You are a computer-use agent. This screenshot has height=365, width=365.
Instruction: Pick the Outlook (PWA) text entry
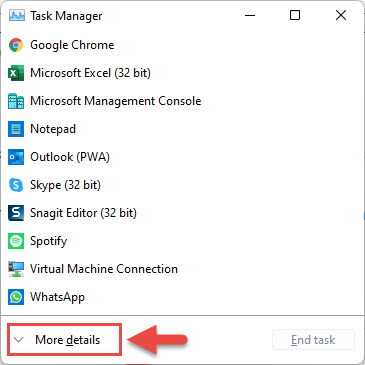[70, 157]
